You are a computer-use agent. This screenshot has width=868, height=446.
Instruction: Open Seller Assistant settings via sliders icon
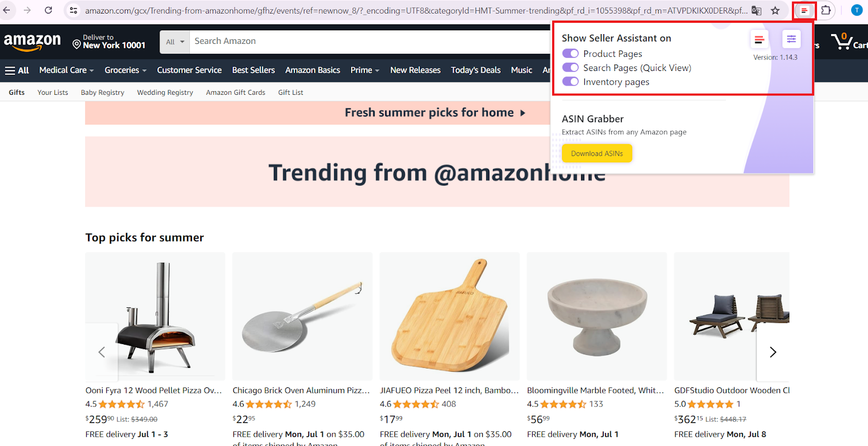[x=791, y=39]
